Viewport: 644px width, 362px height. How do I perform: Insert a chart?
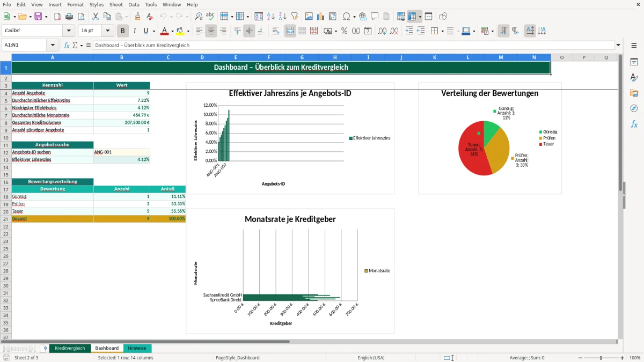pyautogui.click(x=320, y=17)
